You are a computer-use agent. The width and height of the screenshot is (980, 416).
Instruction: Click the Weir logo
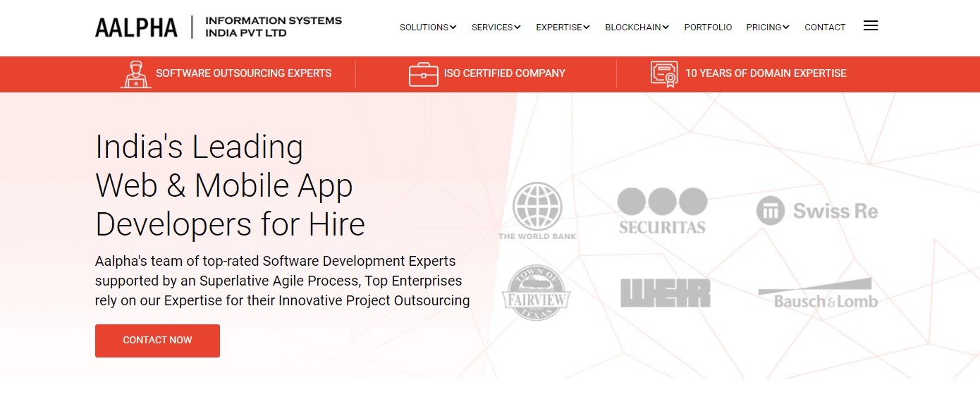pos(665,293)
